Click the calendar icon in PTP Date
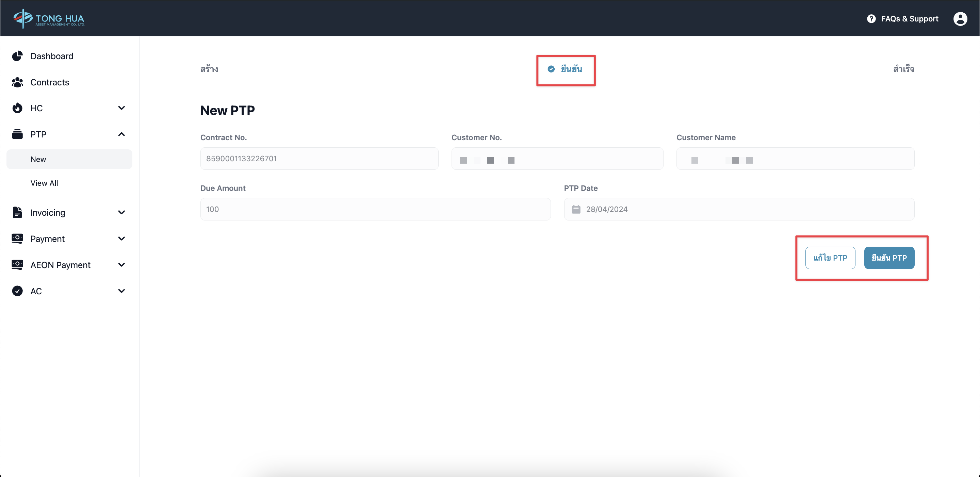 coord(576,210)
